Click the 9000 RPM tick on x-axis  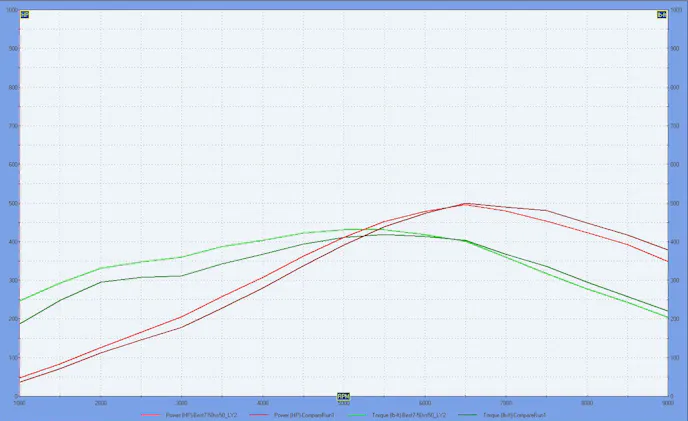coord(666,402)
